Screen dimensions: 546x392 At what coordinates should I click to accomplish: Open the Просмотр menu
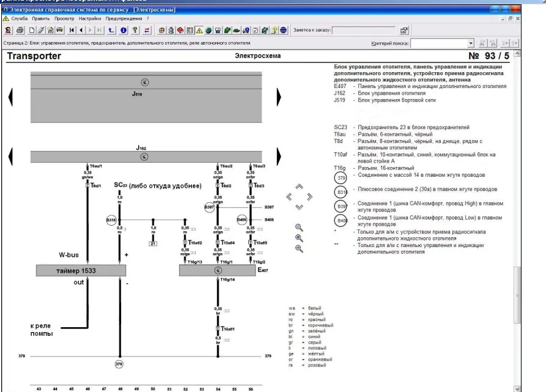[64, 18]
